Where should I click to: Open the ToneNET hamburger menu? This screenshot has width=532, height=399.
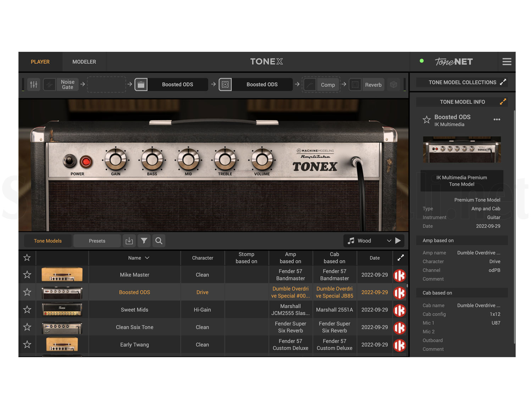point(507,62)
